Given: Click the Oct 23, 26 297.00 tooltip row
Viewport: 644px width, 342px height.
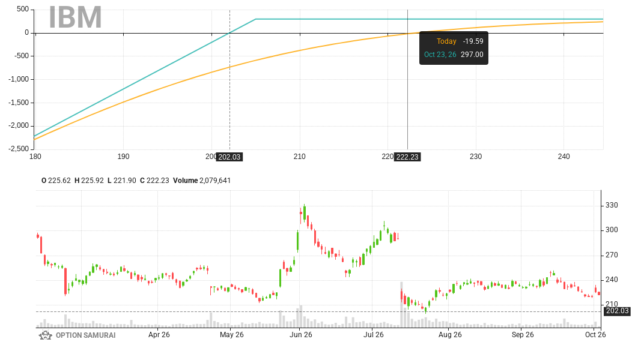Looking at the screenshot, I should point(454,55).
